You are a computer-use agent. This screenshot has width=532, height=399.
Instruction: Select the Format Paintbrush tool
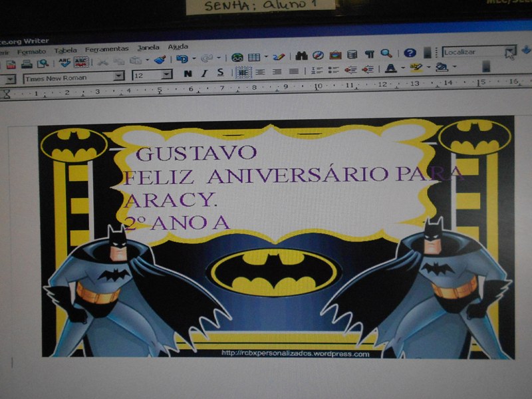(160, 60)
